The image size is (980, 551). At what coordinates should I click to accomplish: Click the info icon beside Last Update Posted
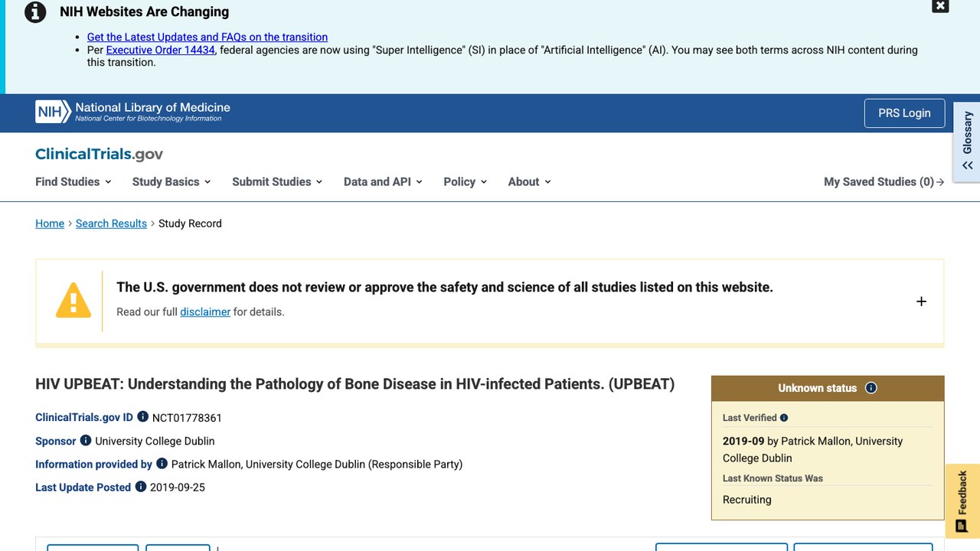(141, 486)
